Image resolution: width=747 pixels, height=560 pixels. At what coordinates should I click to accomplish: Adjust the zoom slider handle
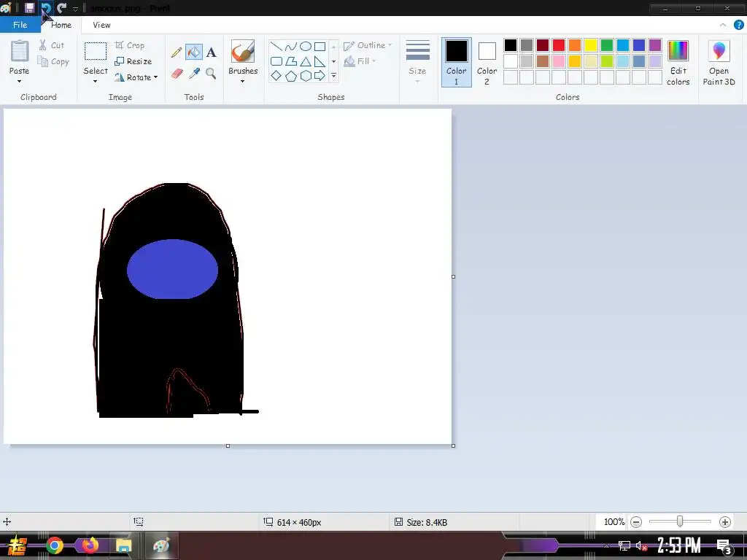pyautogui.click(x=680, y=521)
